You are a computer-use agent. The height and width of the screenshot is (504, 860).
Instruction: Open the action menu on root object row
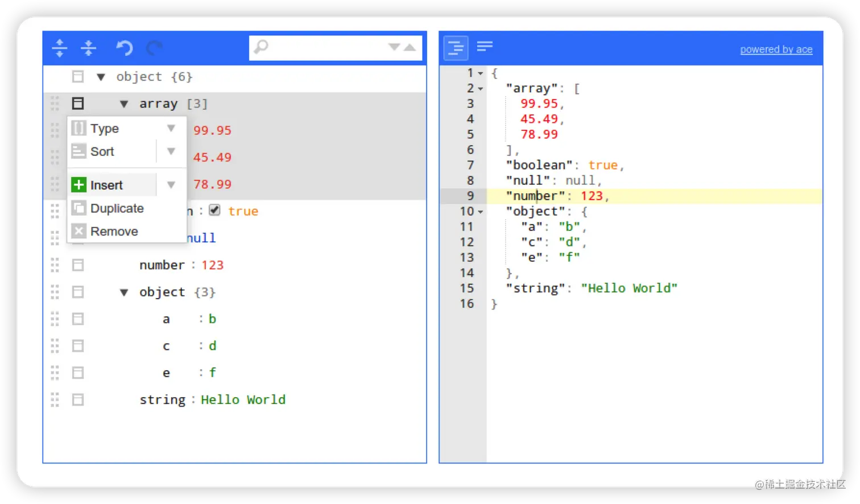[x=78, y=76]
